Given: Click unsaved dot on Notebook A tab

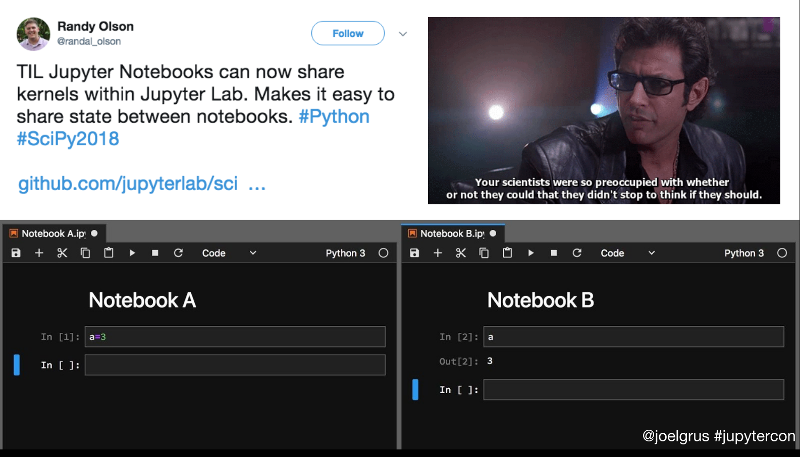Looking at the screenshot, I should click(x=94, y=234).
